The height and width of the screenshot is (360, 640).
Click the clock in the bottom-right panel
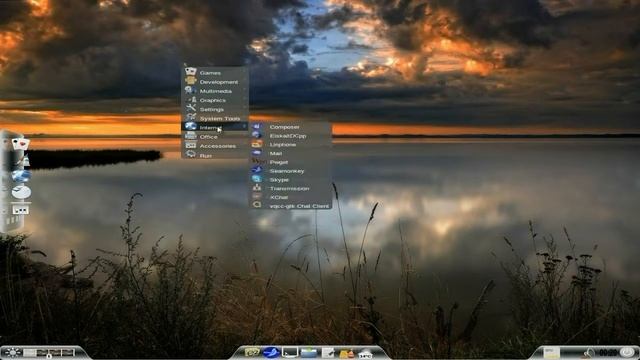607,352
